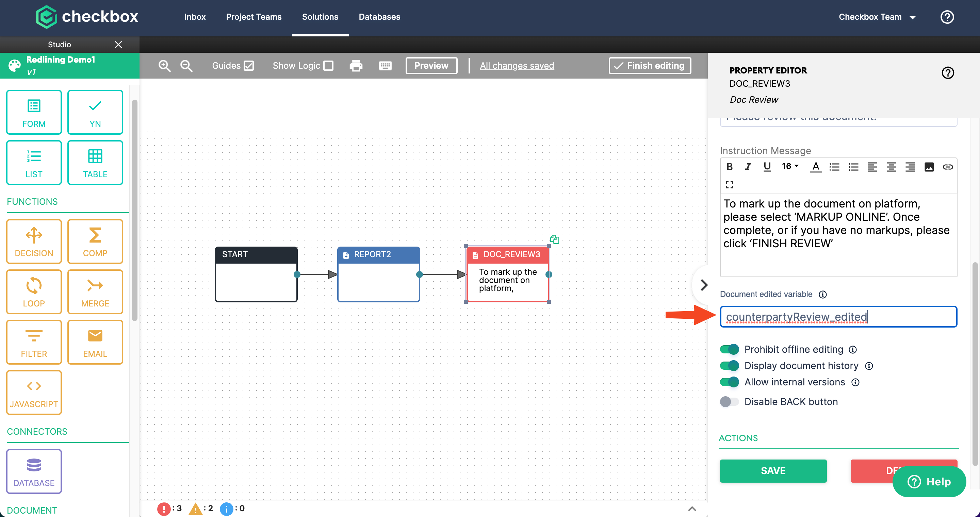Screen dimensions: 980x517
Task: Apply bold in instruction message editor
Action: click(729, 167)
